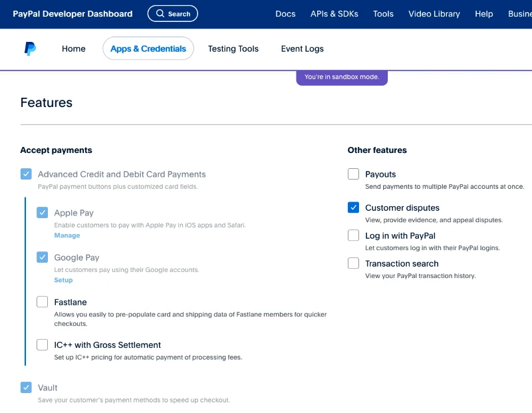This screenshot has height=413, width=532.
Task: Open the Testing Tools tab
Action: click(x=233, y=49)
